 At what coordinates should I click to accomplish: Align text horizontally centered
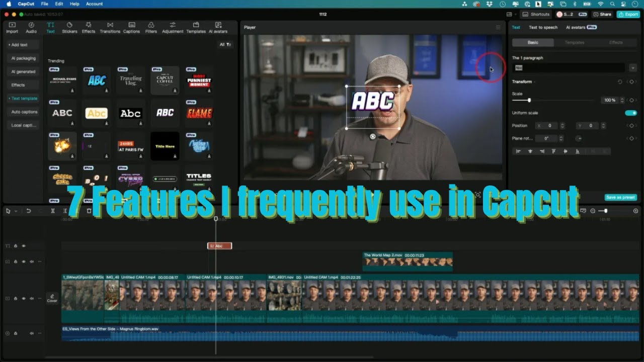pyautogui.click(x=530, y=151)
